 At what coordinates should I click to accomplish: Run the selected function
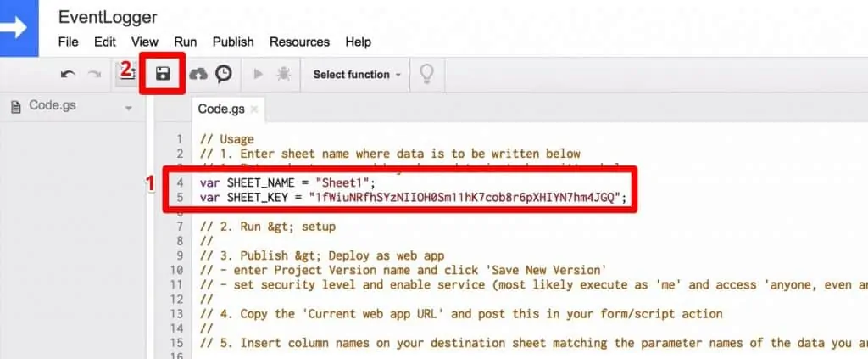click(258, 74)
